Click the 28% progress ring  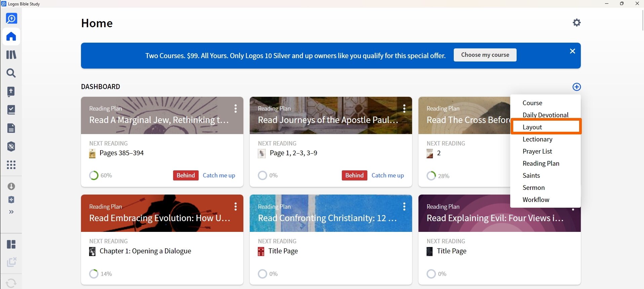click(x=431, y=176)
